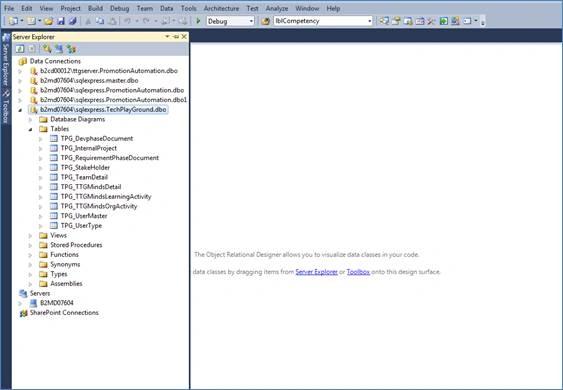Click the Connect to Database icon
563x390 pixels.
[x=47, y=49]
